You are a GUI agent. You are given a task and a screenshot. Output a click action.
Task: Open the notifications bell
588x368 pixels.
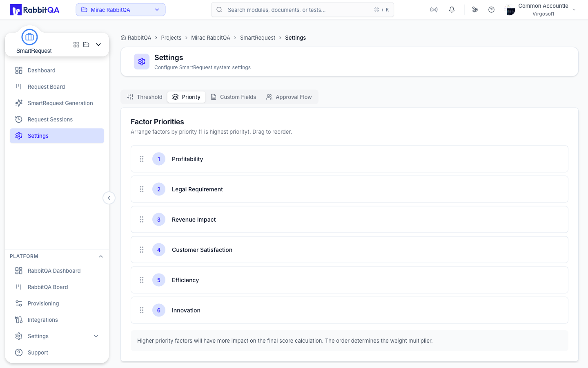452,10
